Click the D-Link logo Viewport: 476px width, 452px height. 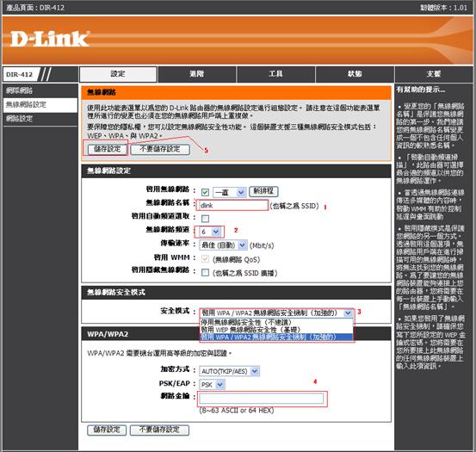tap(50, 39)
